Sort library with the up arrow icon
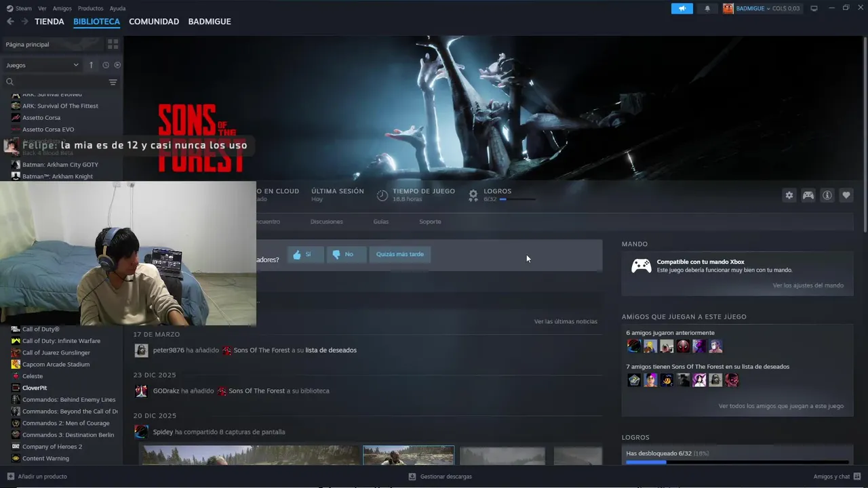The height and width of the screenshot is (488, 868). (x=92, y=65)
